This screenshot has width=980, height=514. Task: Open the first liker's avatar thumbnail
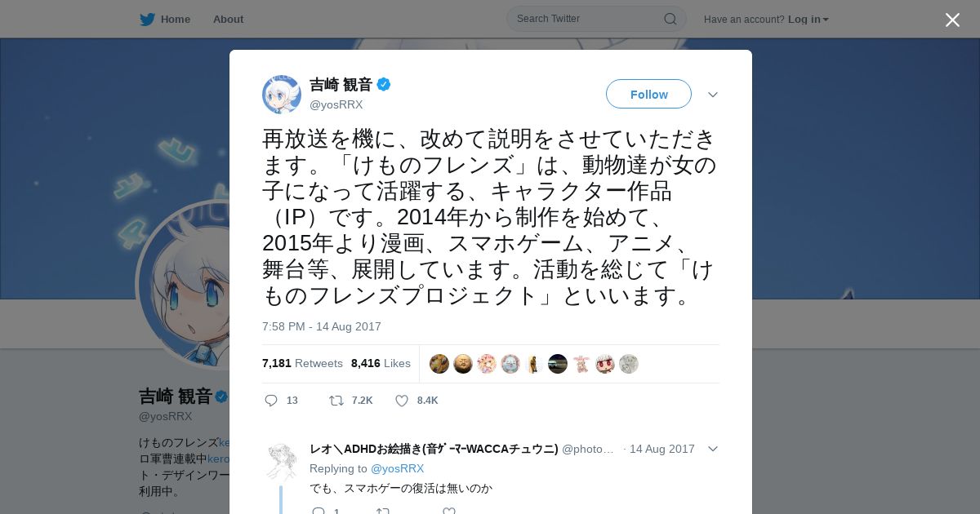point(439,364)
